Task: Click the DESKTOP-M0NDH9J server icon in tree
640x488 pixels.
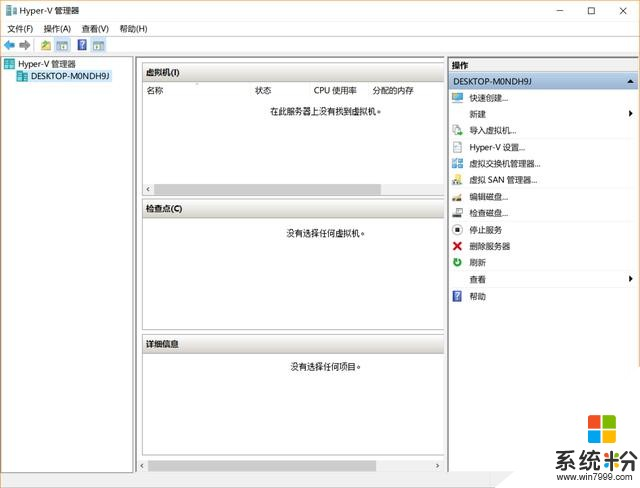Action: [22, 76]
